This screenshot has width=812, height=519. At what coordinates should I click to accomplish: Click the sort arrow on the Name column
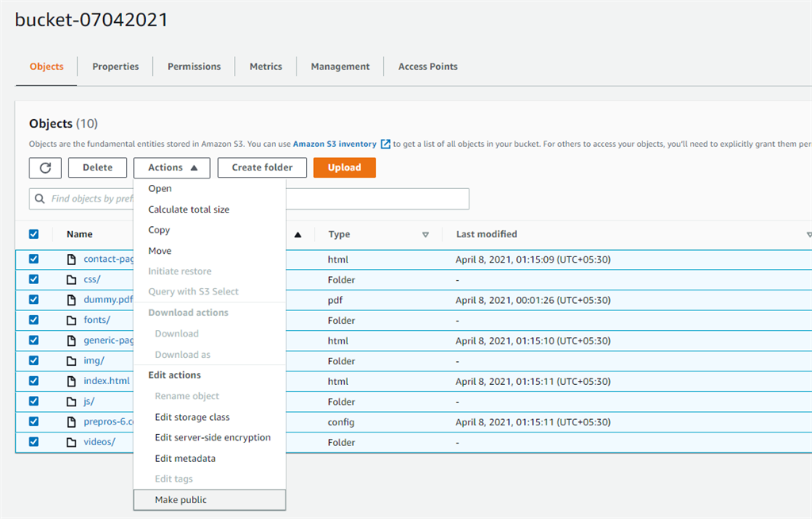297,234
